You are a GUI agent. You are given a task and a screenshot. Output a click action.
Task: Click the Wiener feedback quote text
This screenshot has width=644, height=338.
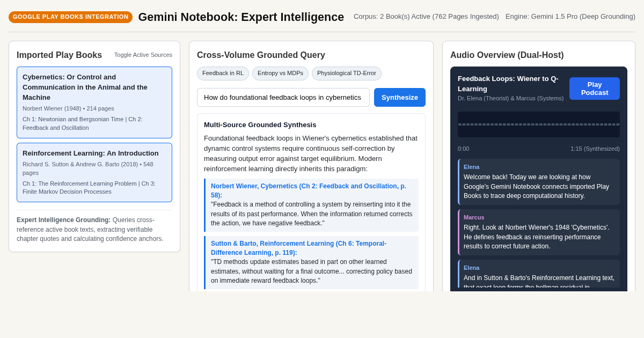[x=312, y=214]
